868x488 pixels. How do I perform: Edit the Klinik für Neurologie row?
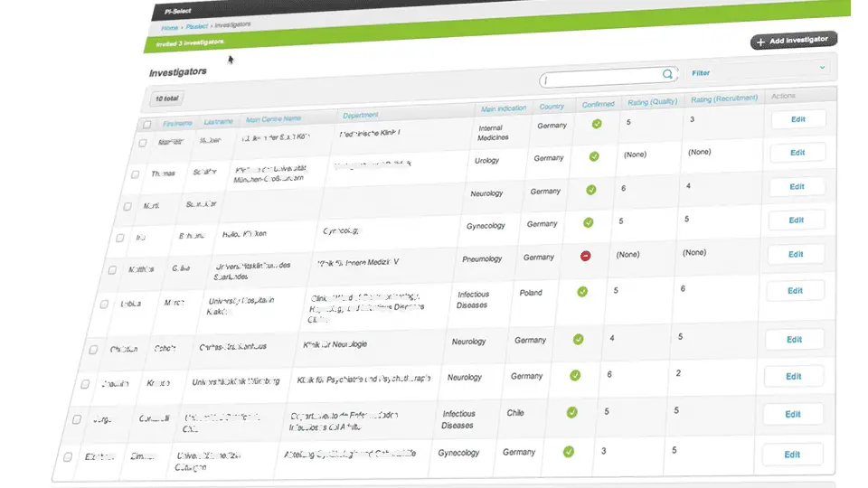pos(795,339)
